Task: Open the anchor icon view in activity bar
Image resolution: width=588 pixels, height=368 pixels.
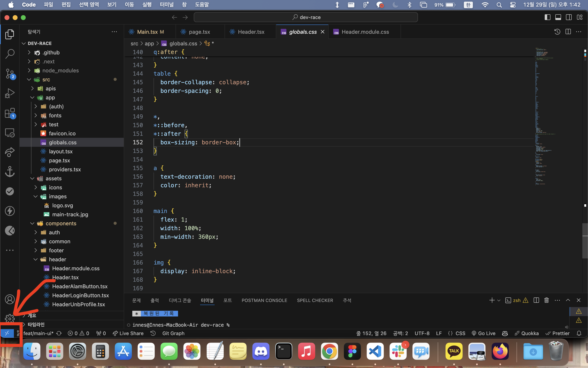Action: point(10,172)
